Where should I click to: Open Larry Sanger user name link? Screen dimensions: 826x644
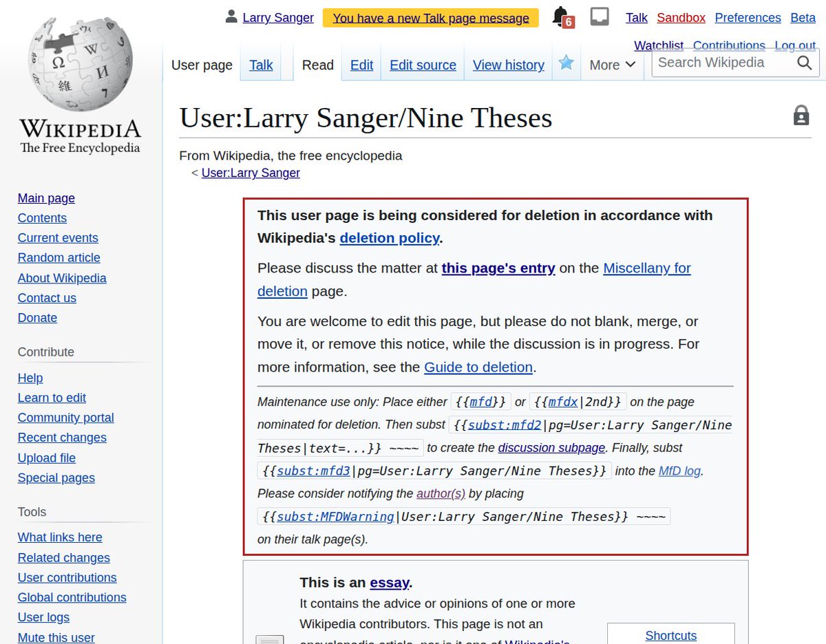pos(278,18)
